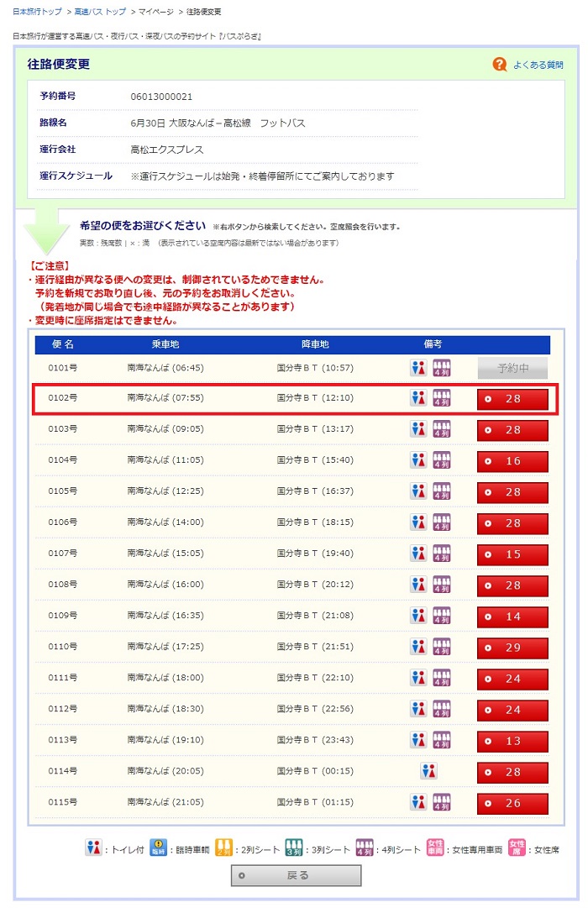
Task: Select 0102号 bus with 28 seats
Action: pyautogui.click(x=512, y=399)
